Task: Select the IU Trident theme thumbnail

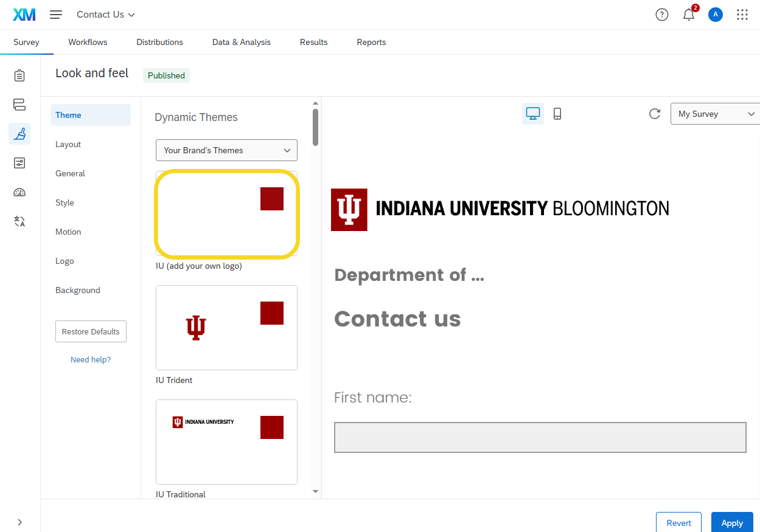Action: tap(226, 328)
